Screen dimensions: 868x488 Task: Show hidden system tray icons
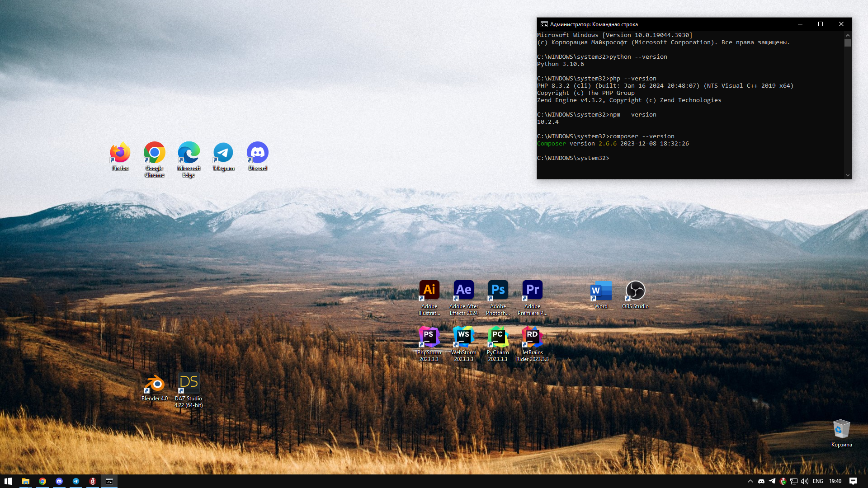click(750, 481)
